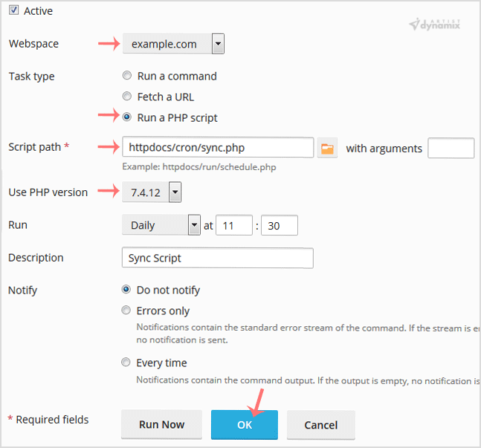481x448 pixels.
Task: Click the Script path input field
Action: (x=216, y=148)
